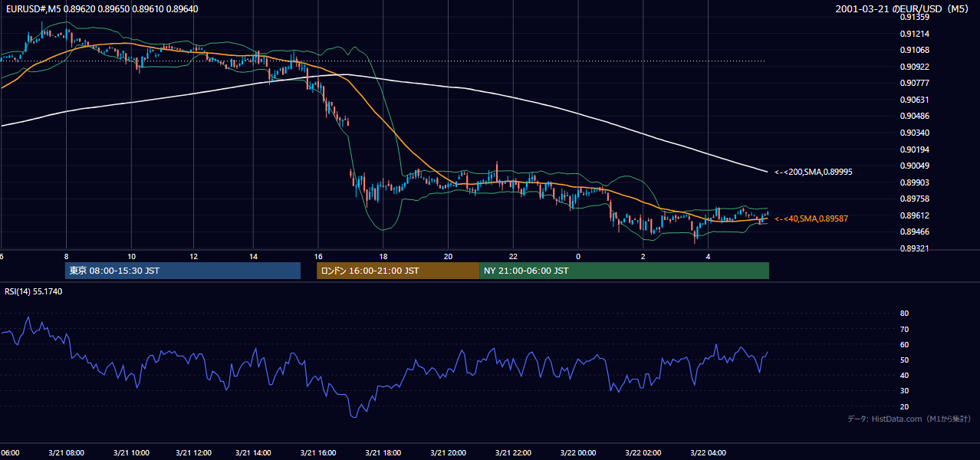The height and width of the screenshot is (460, 980).
Task: Click RSI scale value 30
Action: tap(904, 391)
